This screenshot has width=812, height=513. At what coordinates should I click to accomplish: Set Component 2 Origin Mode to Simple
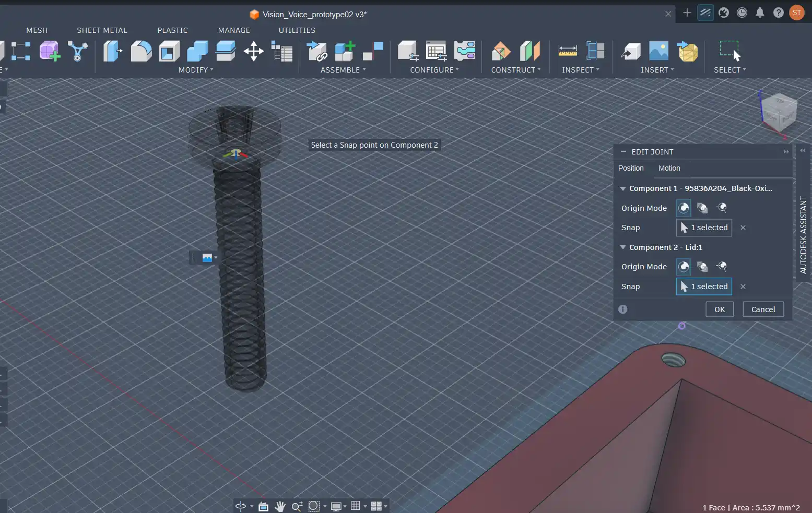(x=684, y=267)
